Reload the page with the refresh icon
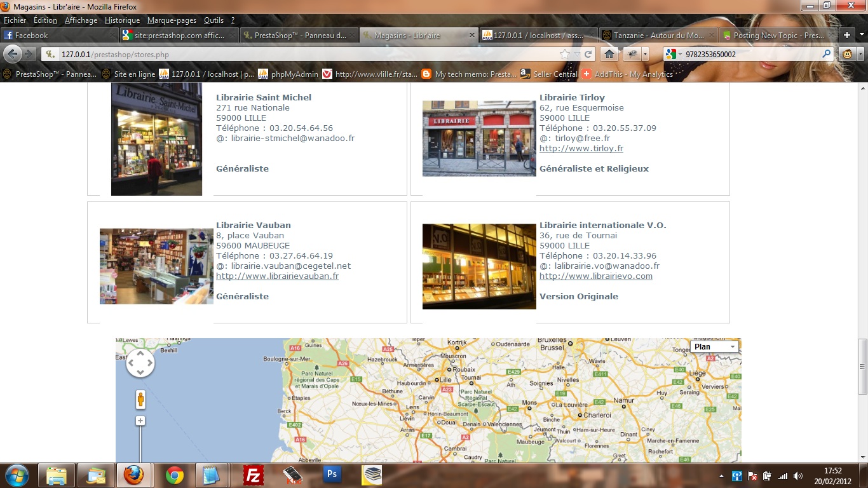Image resolution: width=868 pixels, height=488 pixels. tap(588, 54)
